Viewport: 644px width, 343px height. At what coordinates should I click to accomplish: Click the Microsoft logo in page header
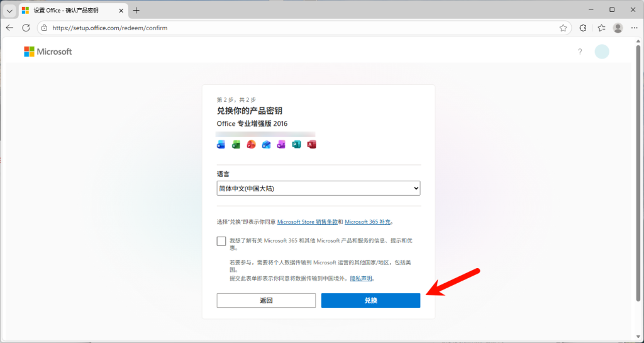(x=48, y=52)
